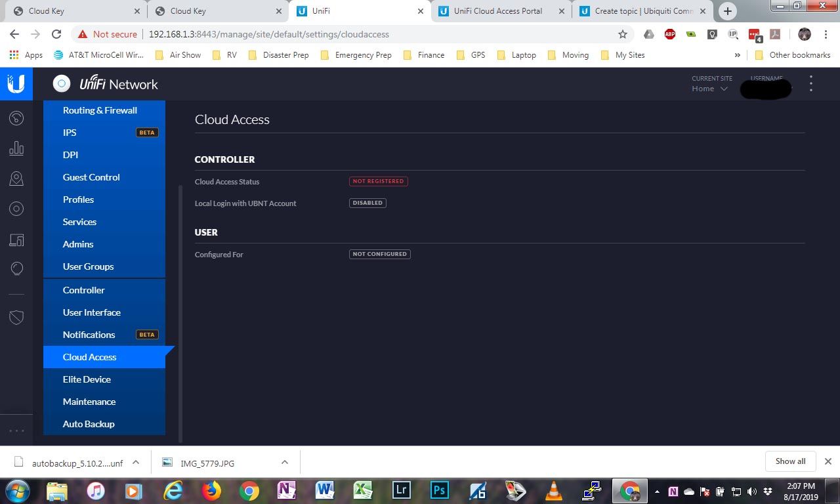
Task: Open User Interface settings
Action: coord(104,312)
